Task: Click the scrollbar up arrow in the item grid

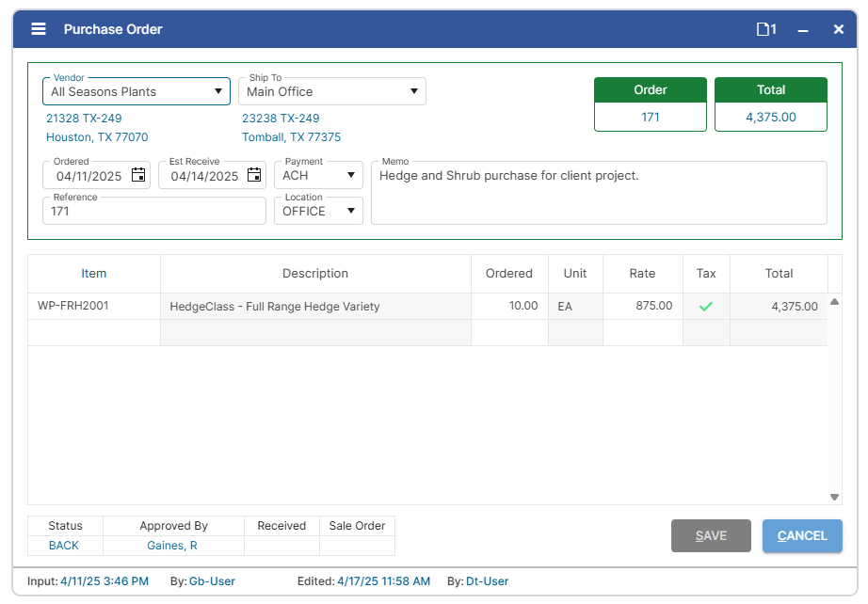Action: tap(834, 301)
